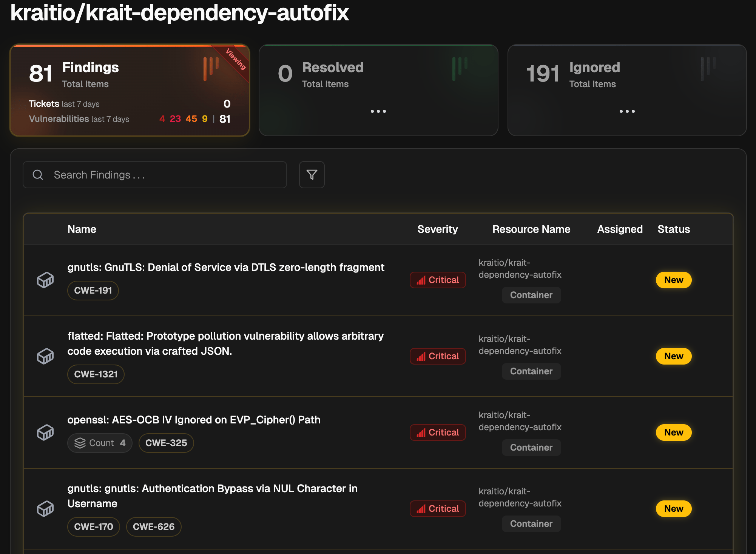This screenshot has height=554, width=756.
Task: Click resource name in openssl row
Action: (520, 421)
